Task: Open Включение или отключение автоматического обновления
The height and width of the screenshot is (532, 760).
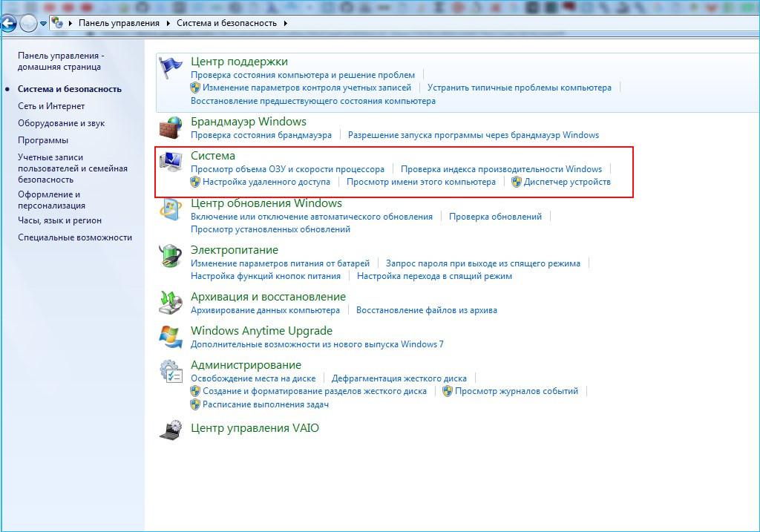Action: point(311,217)
